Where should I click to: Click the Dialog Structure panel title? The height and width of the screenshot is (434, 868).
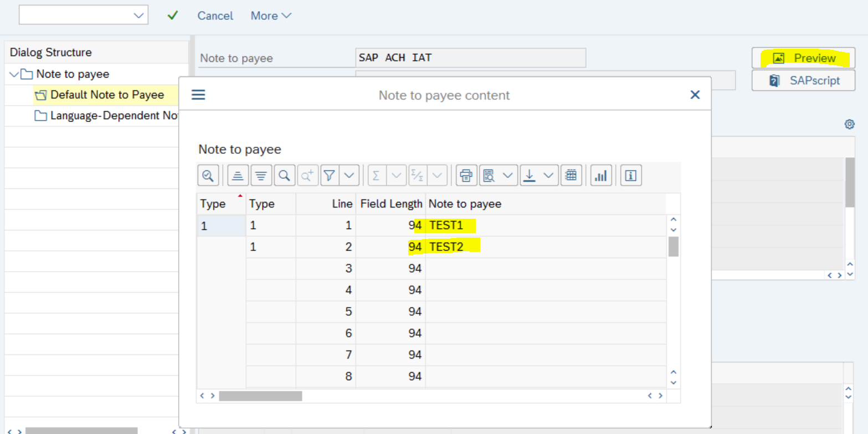51,53
